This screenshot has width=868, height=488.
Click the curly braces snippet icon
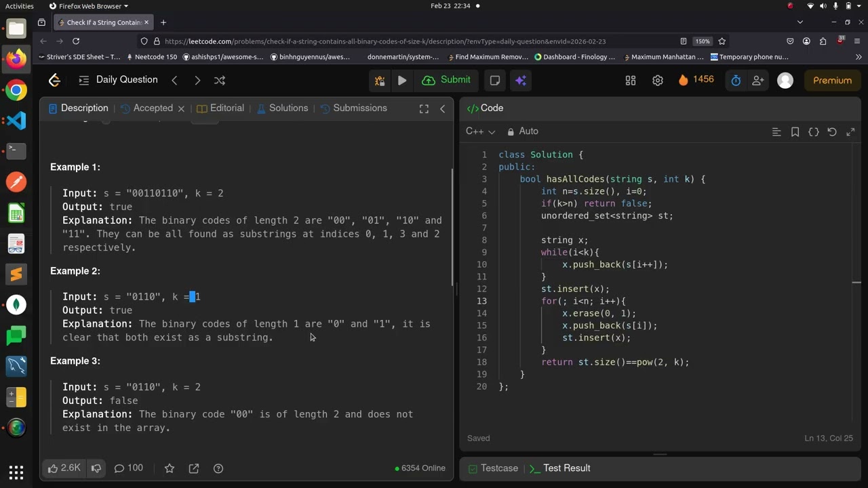coord(814,132)
